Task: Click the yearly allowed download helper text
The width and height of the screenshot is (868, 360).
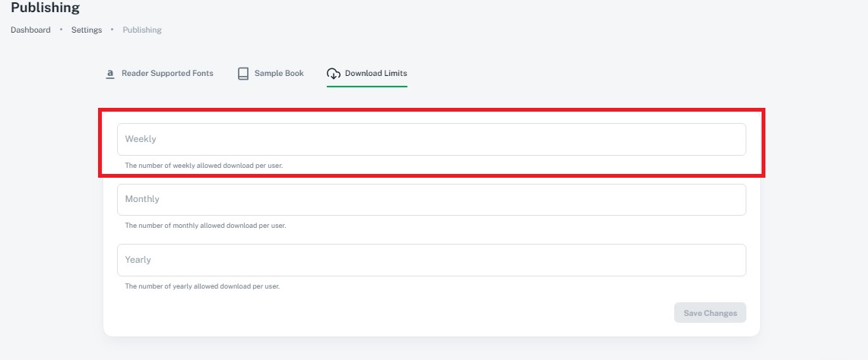Action: (202, 286)
